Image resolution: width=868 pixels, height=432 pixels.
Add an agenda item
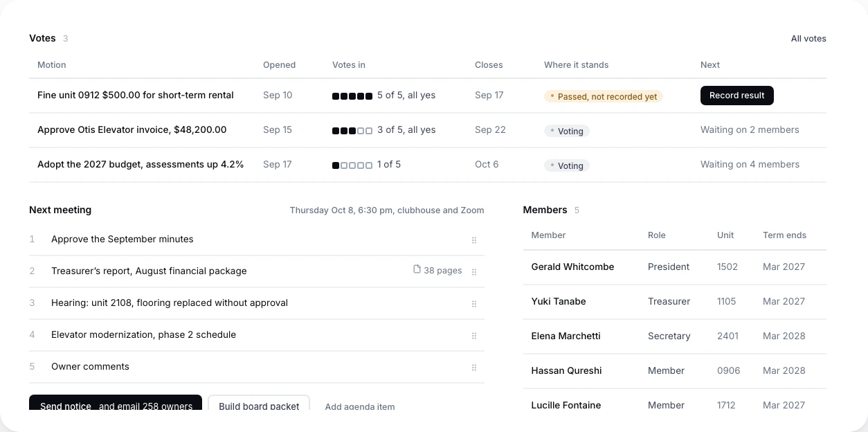(360, 406)
